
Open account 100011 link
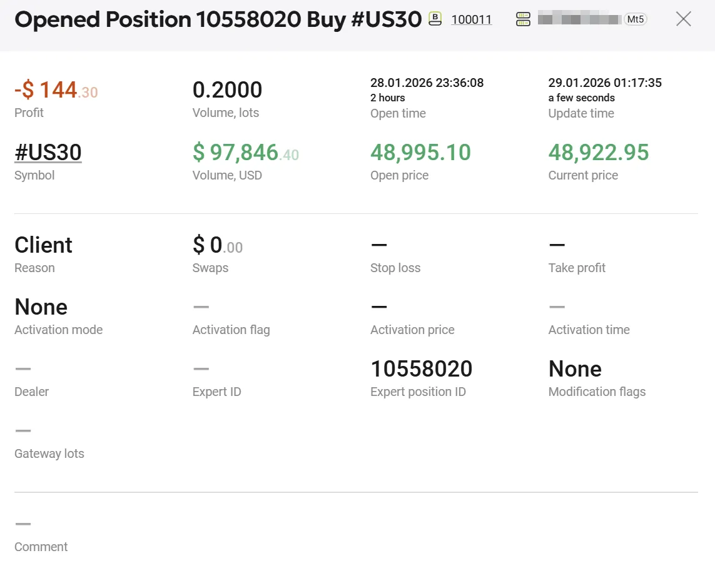(x=471, y=20)
